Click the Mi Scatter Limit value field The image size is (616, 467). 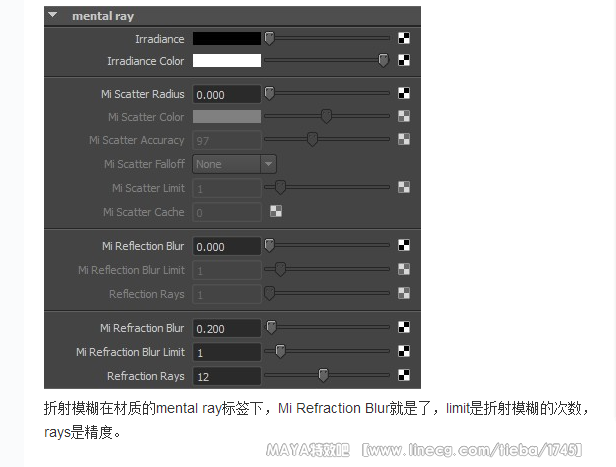pos(227,189)
